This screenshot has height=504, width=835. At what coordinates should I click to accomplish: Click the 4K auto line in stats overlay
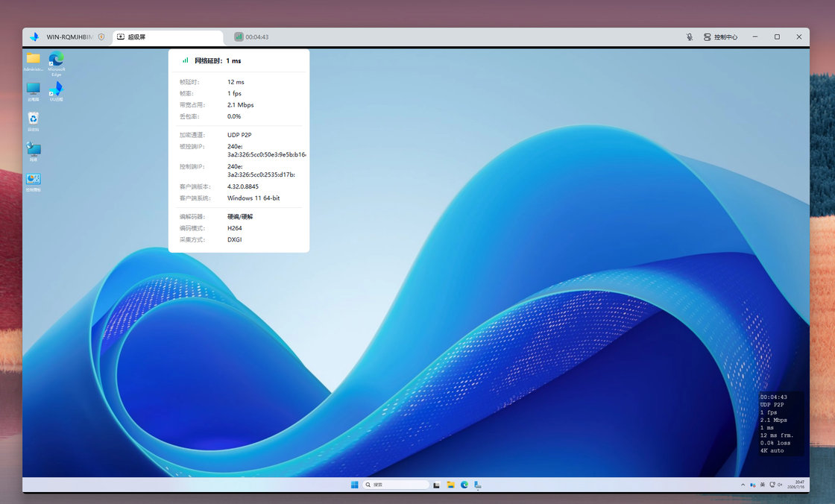772,451
